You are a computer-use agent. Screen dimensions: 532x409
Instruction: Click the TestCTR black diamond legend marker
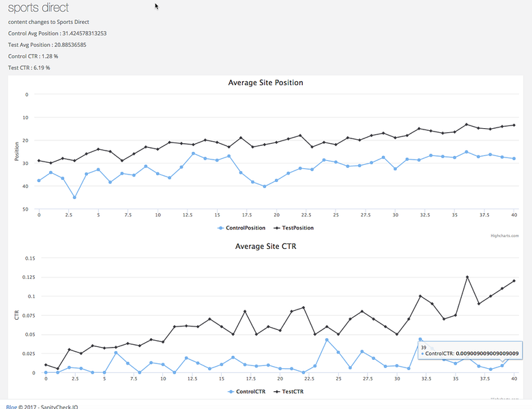pyautogui.click(x=277, y=392)
